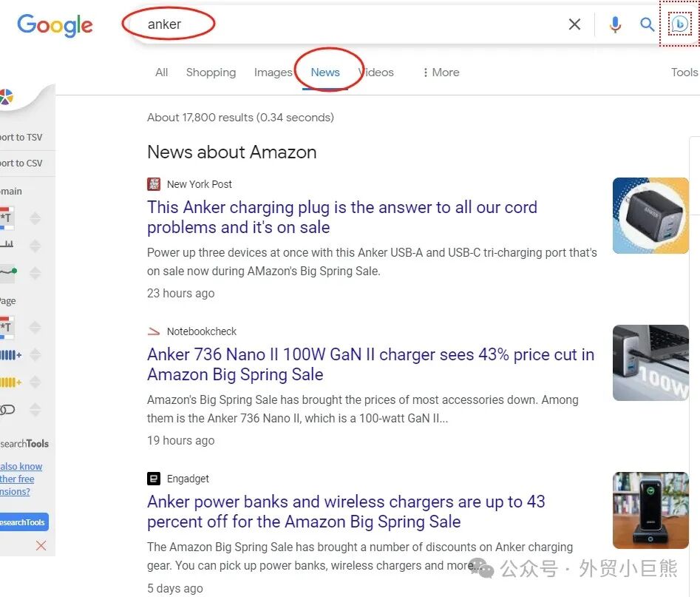Click the Domain trend line icon
Screen dimensions: 700x597
(8, 272)
